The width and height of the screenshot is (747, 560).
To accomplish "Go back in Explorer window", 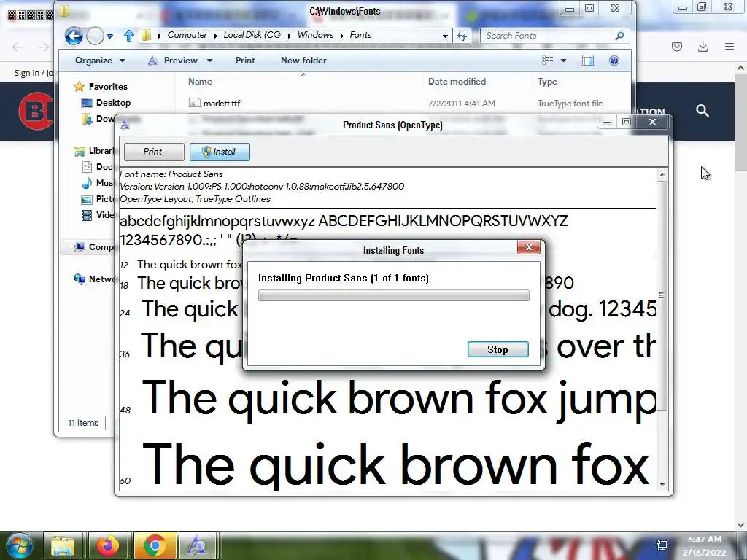I will 74,36.
